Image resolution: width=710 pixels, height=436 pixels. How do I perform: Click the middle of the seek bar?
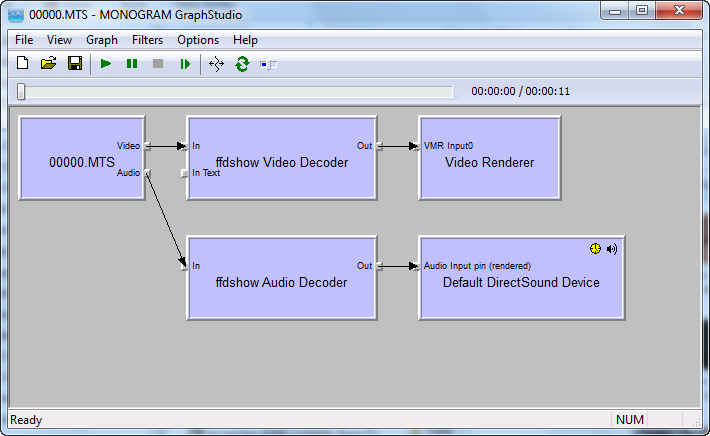pyautogui.click(x=235, y=92)
